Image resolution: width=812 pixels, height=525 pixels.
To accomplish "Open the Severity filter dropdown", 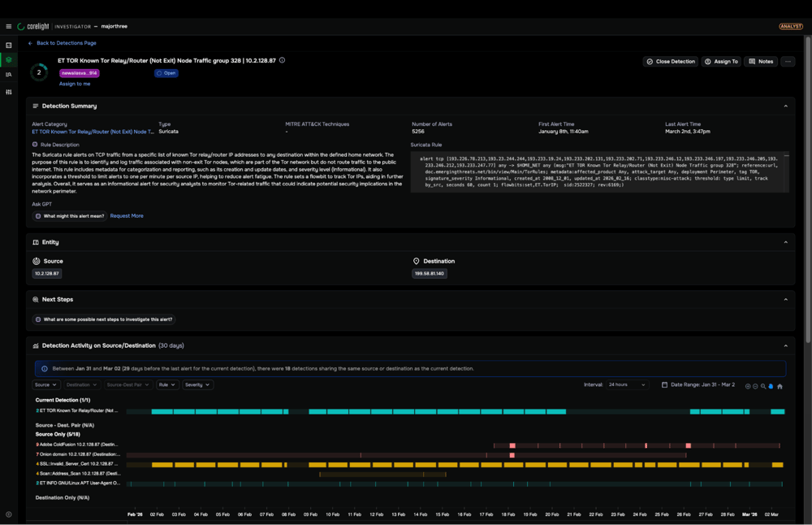I will 197,384.
